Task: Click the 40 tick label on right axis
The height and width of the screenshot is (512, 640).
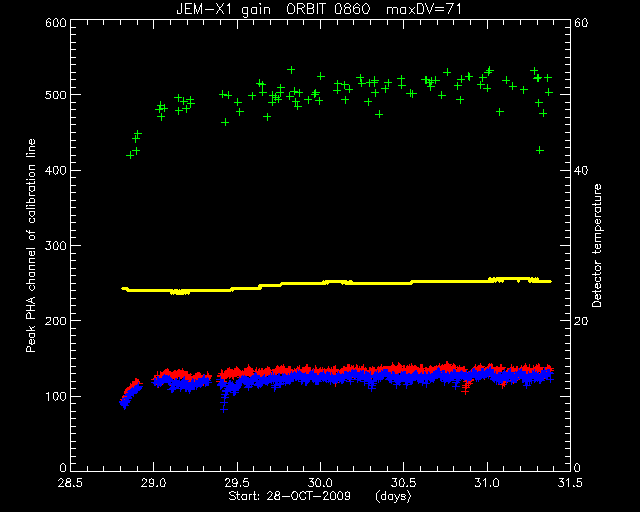Action: pyautogui.click(x=581, y=170)
